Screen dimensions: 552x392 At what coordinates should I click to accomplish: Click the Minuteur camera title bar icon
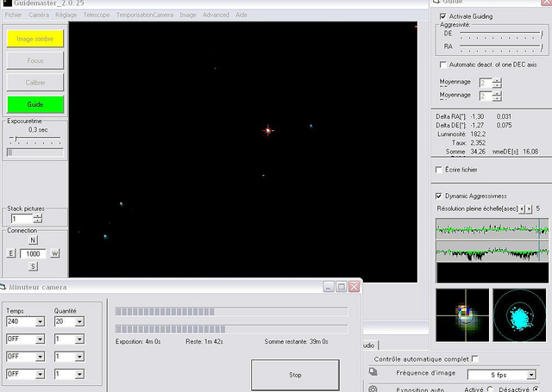coord(3,287)
